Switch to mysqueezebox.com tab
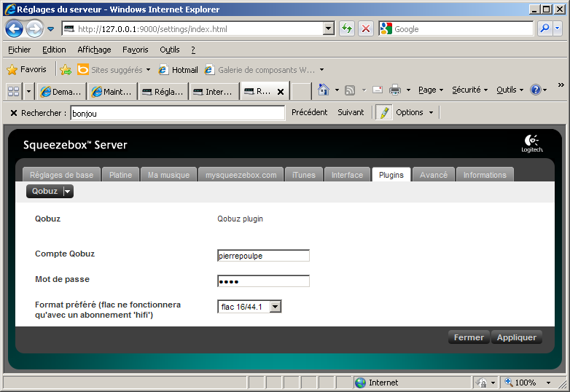The width and height of the screenshot is (570, 392). (x=241, y=175)
